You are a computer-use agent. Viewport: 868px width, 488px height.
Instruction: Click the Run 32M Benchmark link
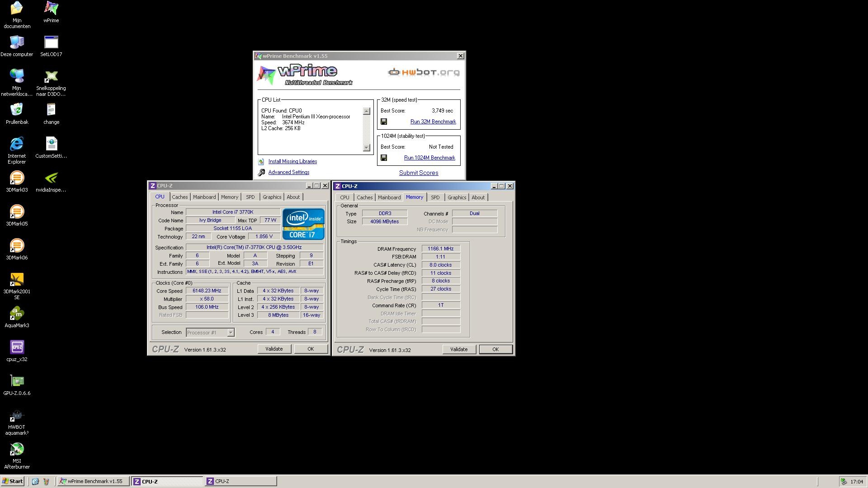pos(433,122)
